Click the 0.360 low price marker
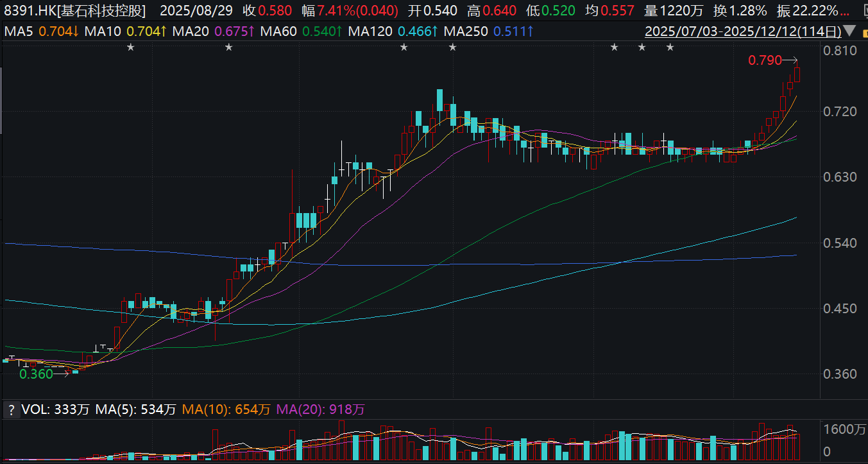This screenshot has height=464, width=868. click(36, 374)
